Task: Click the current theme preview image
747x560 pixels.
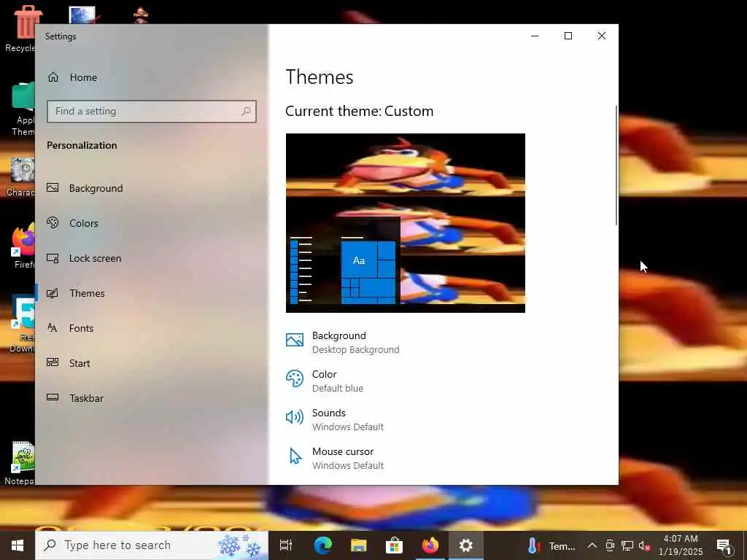Action: pyautogui.click(x=406, y=223)
